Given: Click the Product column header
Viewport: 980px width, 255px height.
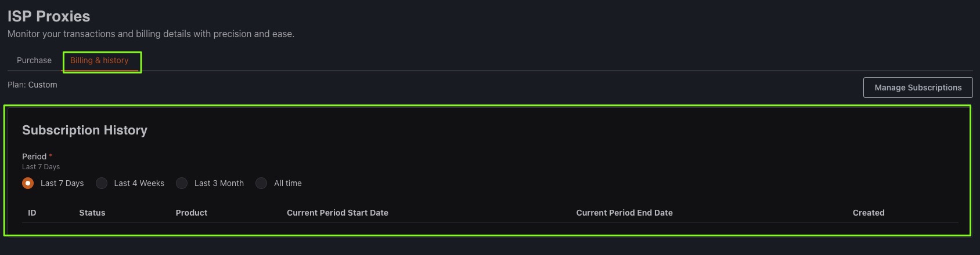Looking at the screenshot, I should 192,213.
